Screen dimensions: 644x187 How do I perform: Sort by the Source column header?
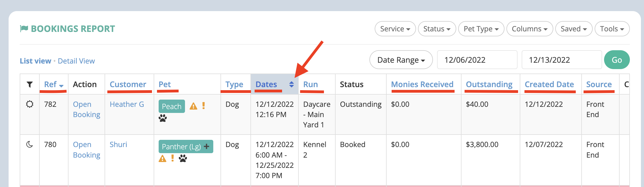[599, 84]
